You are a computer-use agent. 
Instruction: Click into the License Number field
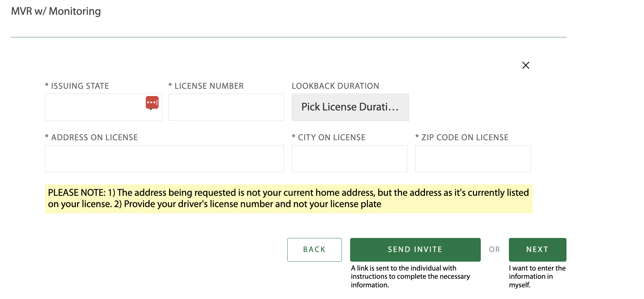pos(226,107)
